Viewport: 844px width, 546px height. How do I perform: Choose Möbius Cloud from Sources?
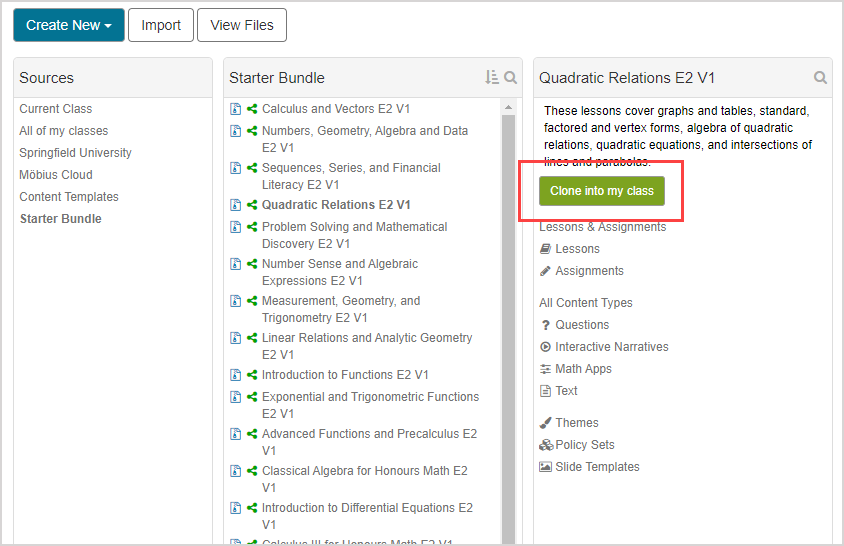(56, 175)
